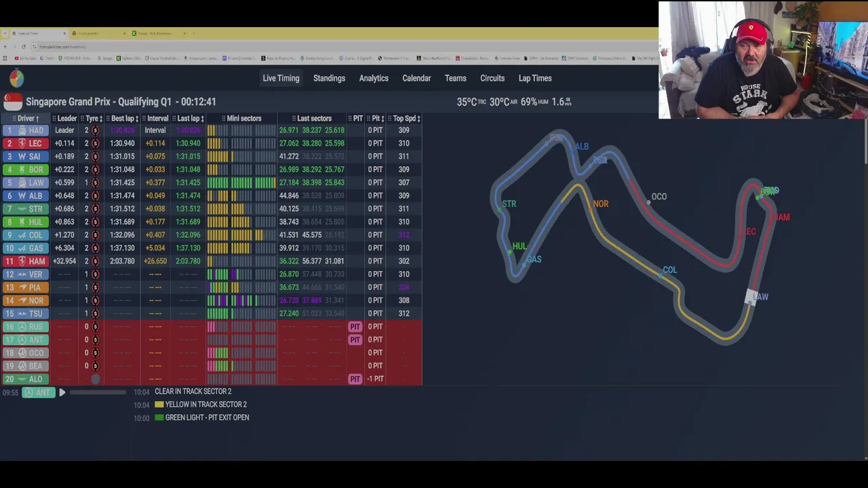
Task: Click the Singapore flag icon
Action: (13, 102)
